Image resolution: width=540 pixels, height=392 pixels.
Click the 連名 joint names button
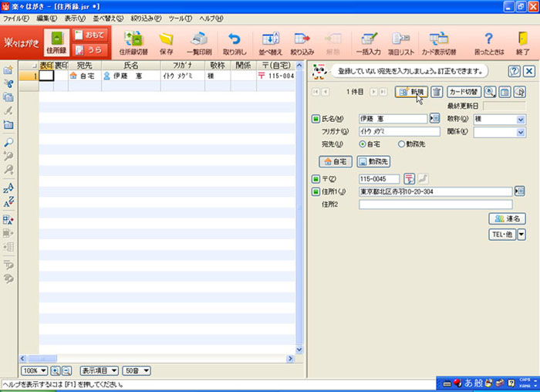coord(507,218)
